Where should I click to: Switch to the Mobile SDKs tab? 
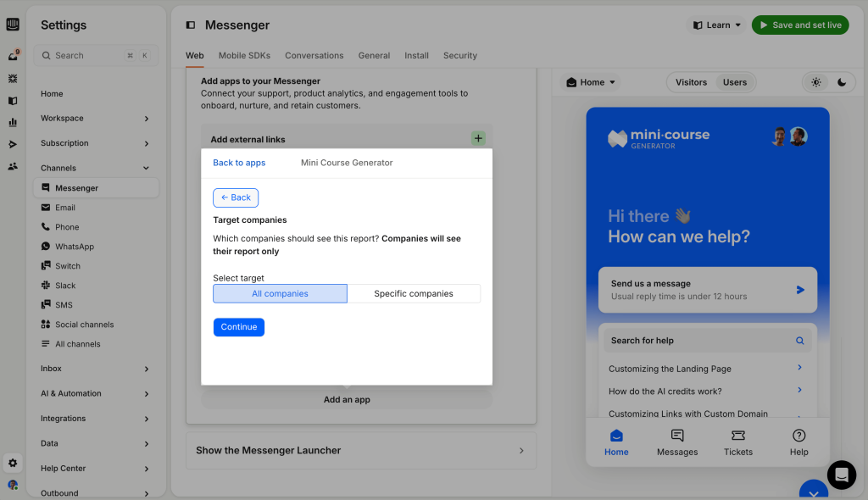244,55
